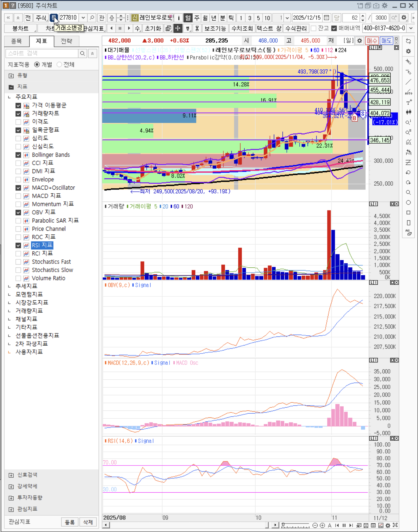The image size is (418, 532).
Task: Click the stock search magnifier icon
Action: point(92,18)
